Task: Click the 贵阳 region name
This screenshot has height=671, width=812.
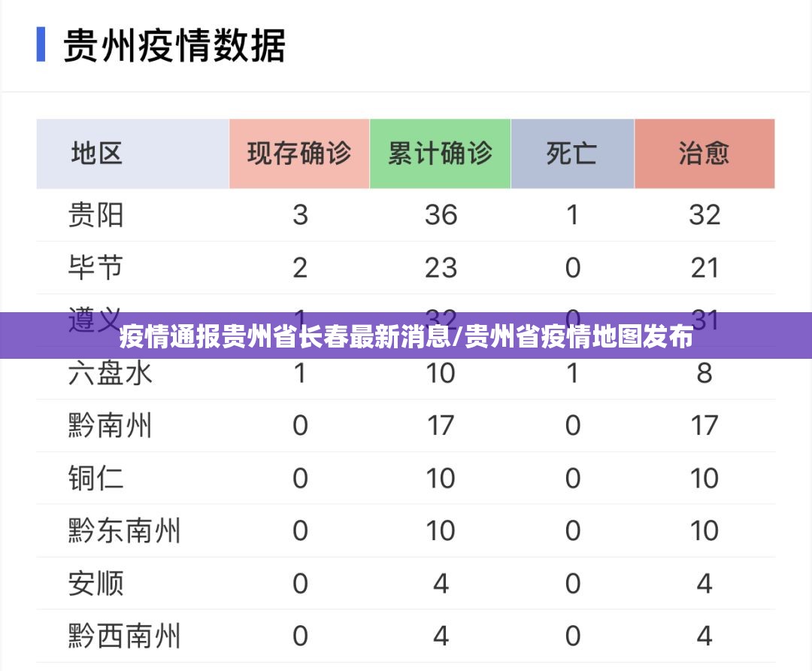Action: pyautogui.click(x=95, y=215)
